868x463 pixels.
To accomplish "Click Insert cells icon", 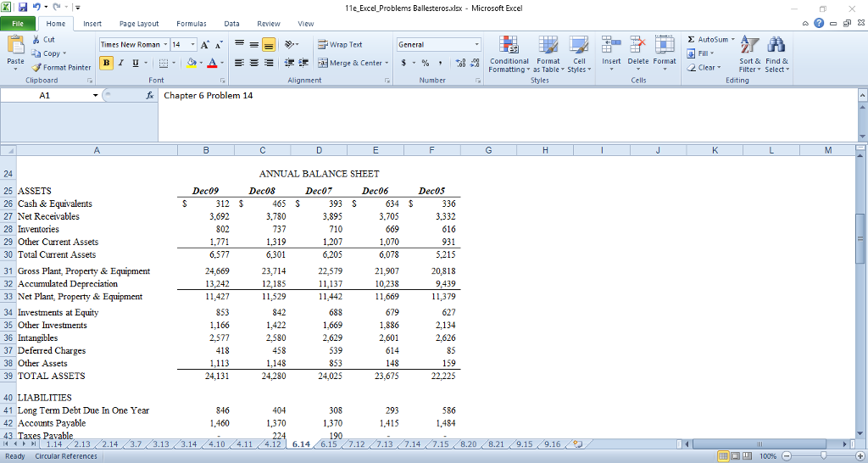I will 611,46.
